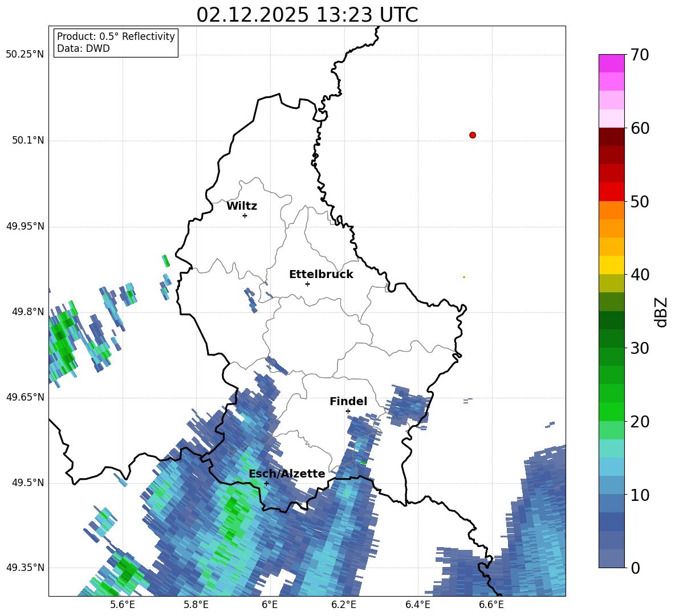The height and width of the screenshot is (616, 675).
Task: Click the 02.12.2025 13:23 UTC title
Action: click(307, 15)
